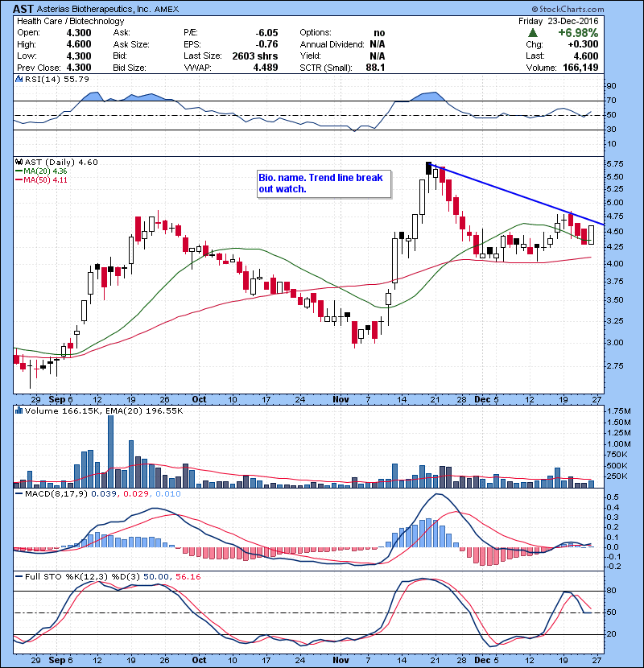Click the Dec label on price chart axis
Image resolution: width=644 pixels, height=668 pixels.
tap(482, 400)
